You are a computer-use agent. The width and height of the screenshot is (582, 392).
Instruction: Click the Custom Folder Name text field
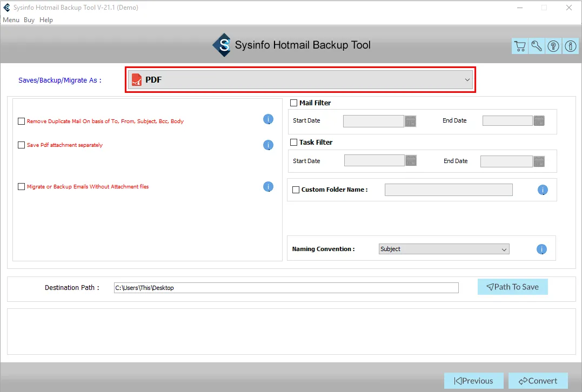[449, 190]
